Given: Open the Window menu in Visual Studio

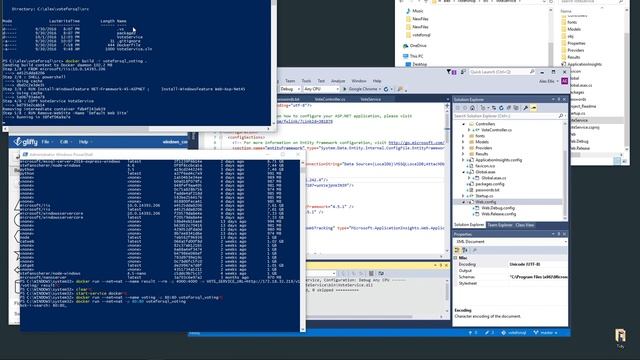Looking at the screenshot, I should pyautogui.click(x=359, y=81).
